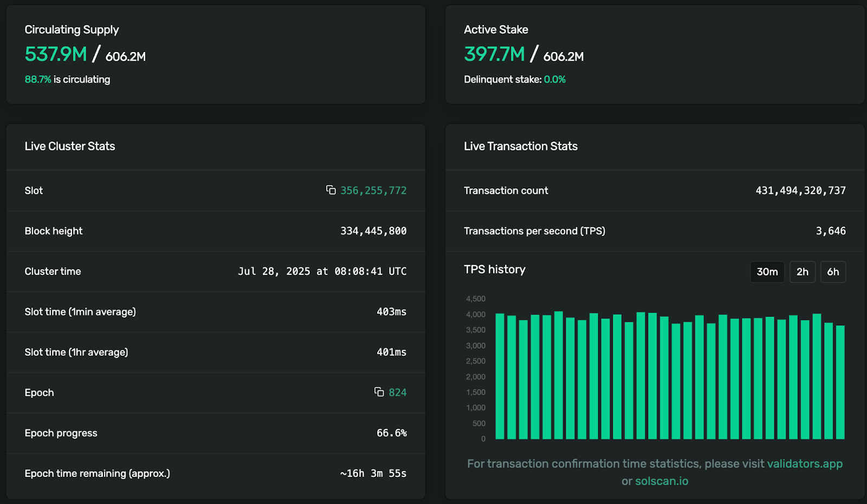Image resolution: width=867 pixels, height=504 pixels.
Task: Select the Live Cluster Stats header
Action: click(x=69, y=146)
